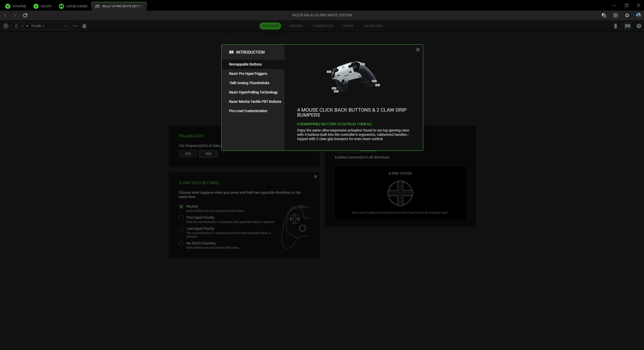Set polling rate to 250

[x=188, y=154]
